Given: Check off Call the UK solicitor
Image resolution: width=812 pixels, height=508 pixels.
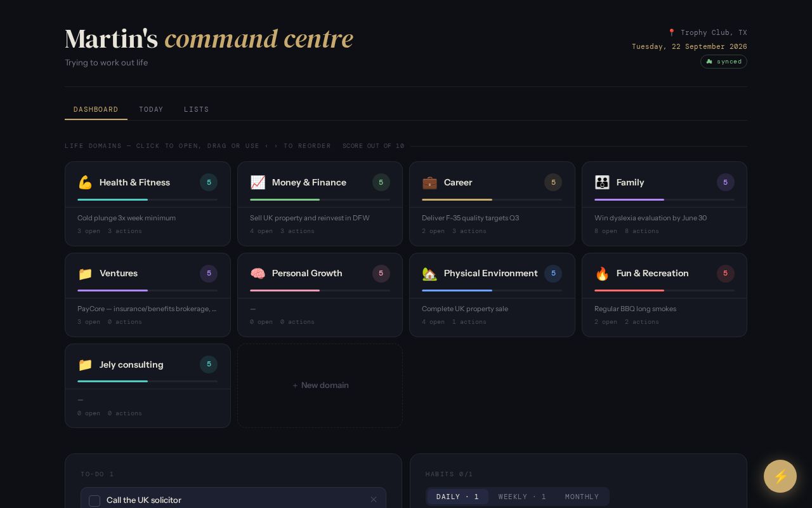Looking at the screenshot, I should [95, 501].
